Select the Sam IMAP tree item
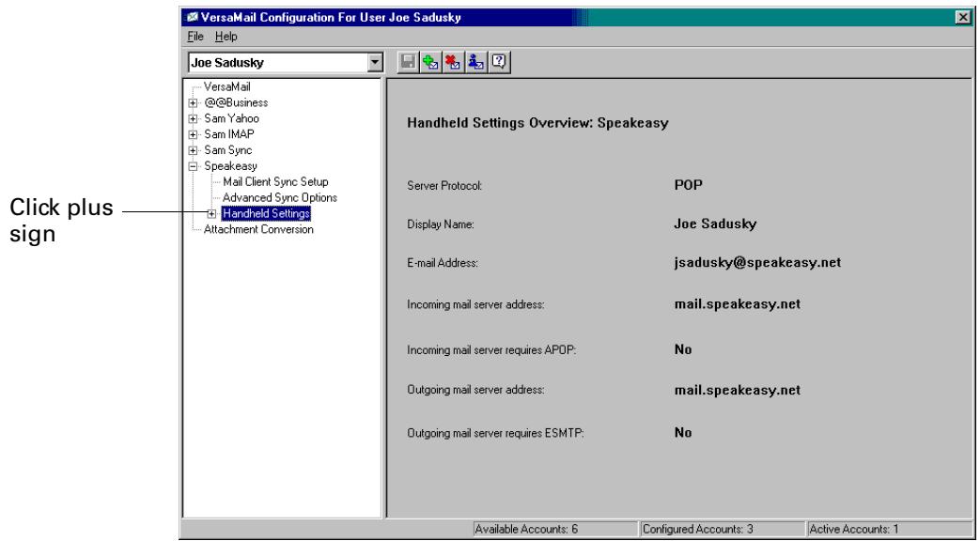Image resolution: width=980 pixels, height=541 pixels. point(228,133)
